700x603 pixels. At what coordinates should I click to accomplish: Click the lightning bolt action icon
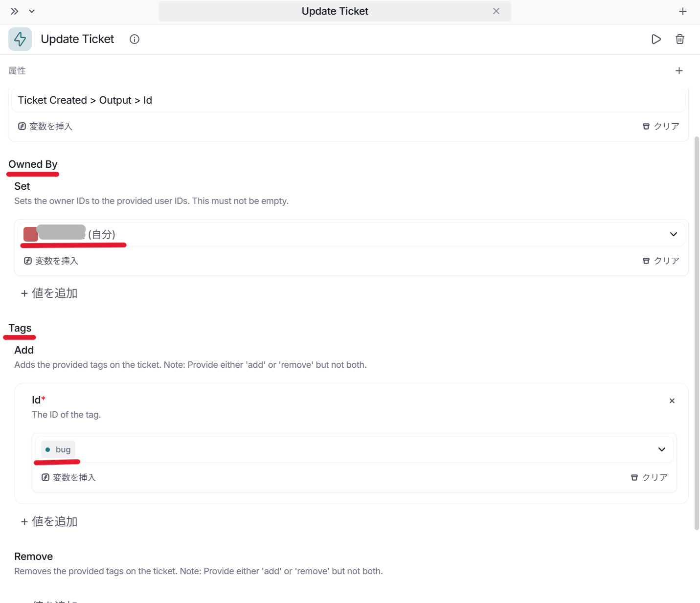pyautogui.click(x=20, y=39)
